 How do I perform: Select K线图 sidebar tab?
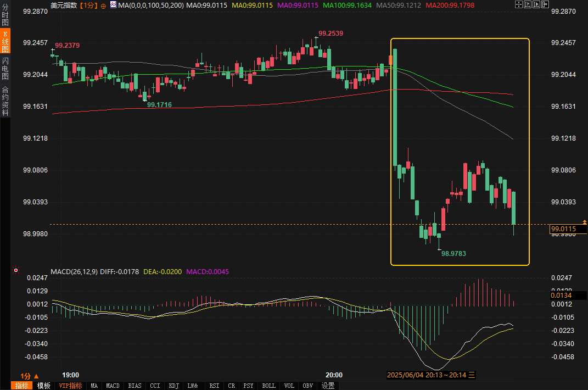[5, 41]
